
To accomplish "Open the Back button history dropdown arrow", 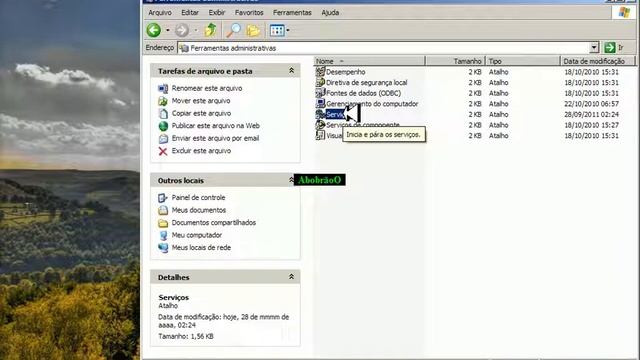I will click(x=167, y=30).
